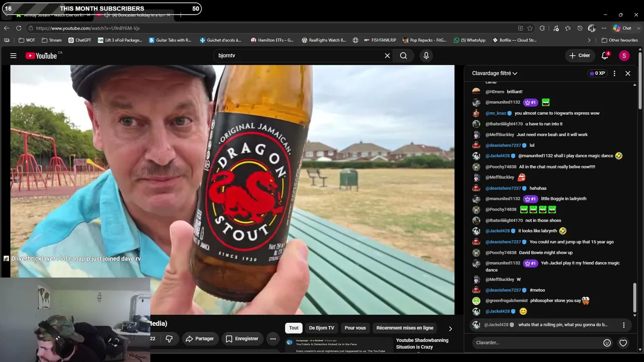644x362 pixels.
Task: Open the RealFights Watch bookmark
Action: point(324,40)
